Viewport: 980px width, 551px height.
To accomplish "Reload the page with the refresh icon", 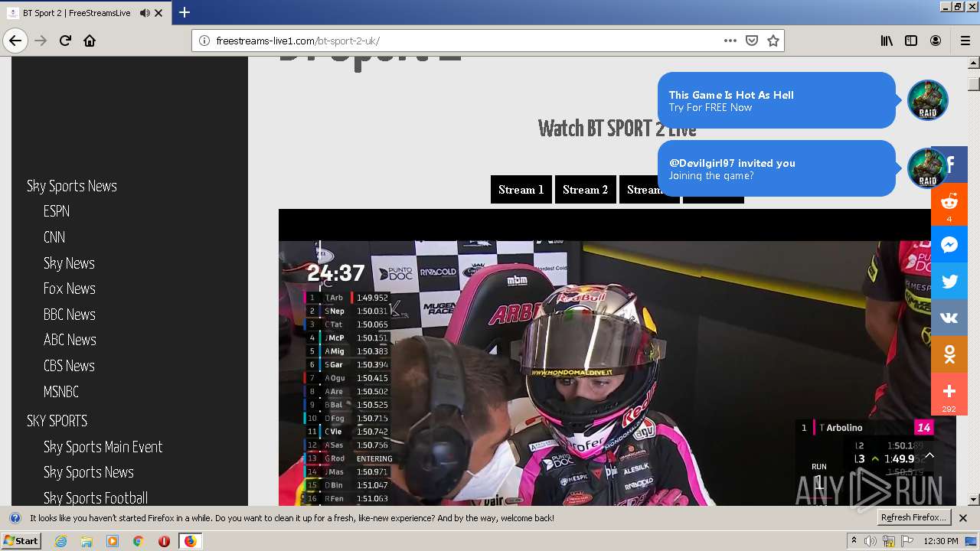I will (x=65, y=41).
